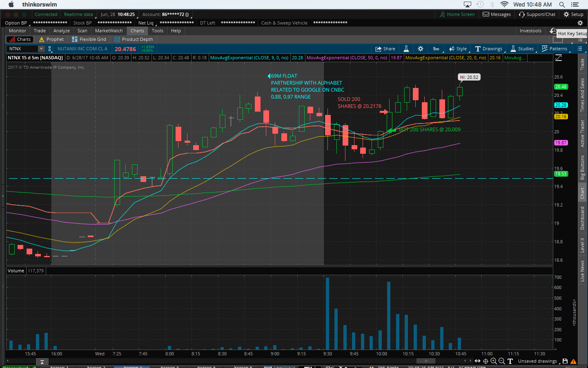The width and height of the screenshot is (588, 368).
Task: Click the NTNX symbol input field
Action: (23, 49)
